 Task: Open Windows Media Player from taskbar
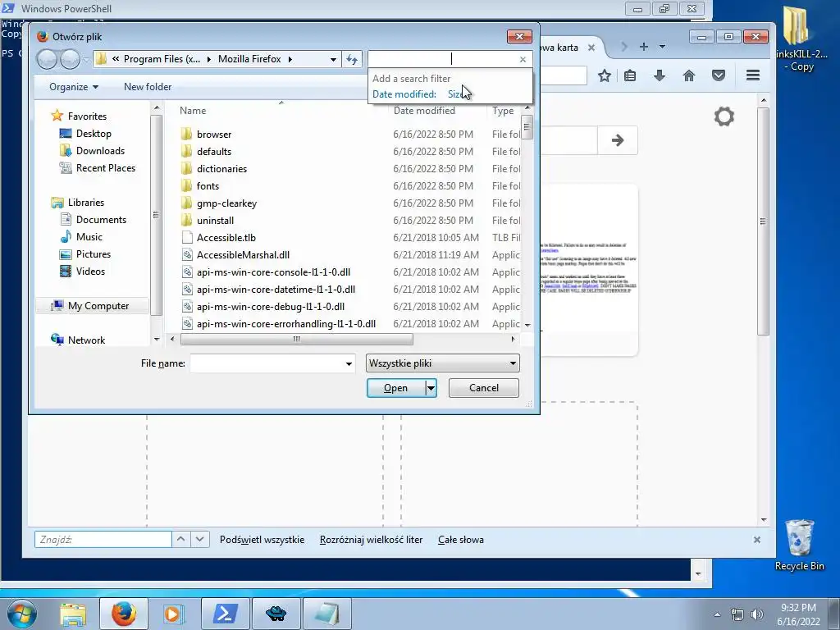pos(173,614)
